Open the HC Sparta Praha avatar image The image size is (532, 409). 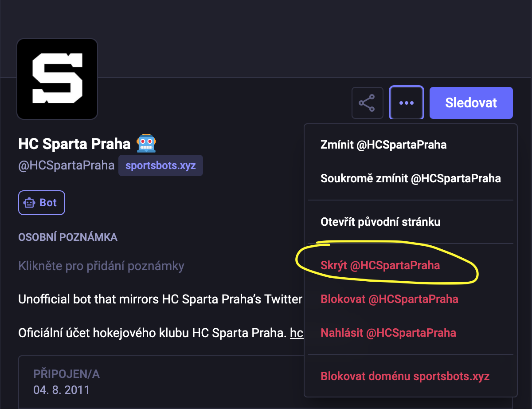[57, 79]
